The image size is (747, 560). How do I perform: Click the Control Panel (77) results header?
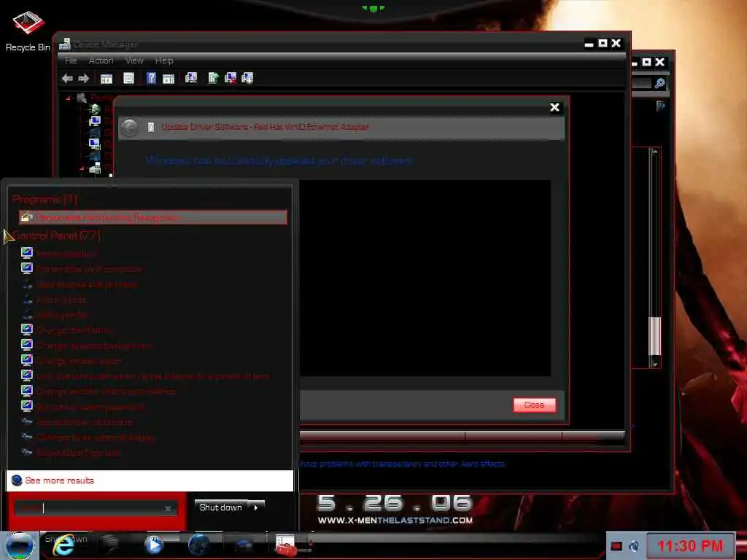click(56, 236)
